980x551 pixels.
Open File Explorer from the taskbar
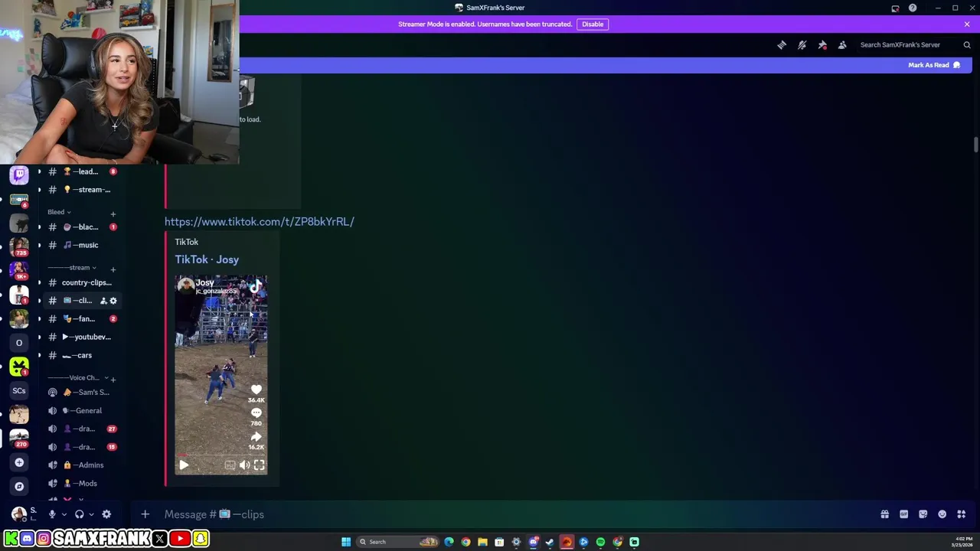tap(482, 542)
